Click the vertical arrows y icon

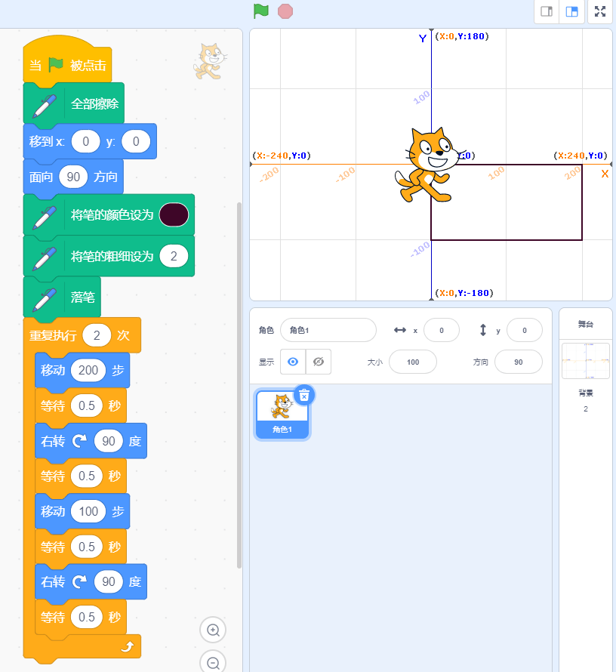483,330
